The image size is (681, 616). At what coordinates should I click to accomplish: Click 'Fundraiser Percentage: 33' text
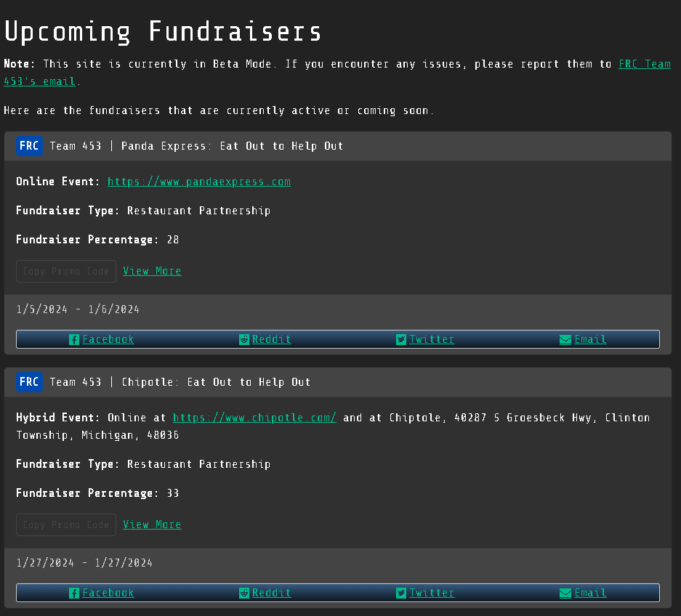click(x=97, y=493)
